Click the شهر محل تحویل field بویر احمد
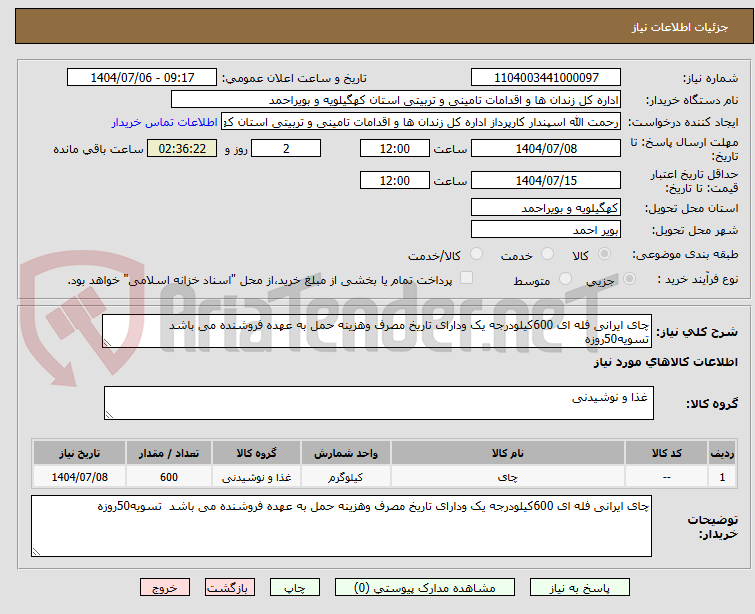The image size is (755, 614). coord(546,230)
